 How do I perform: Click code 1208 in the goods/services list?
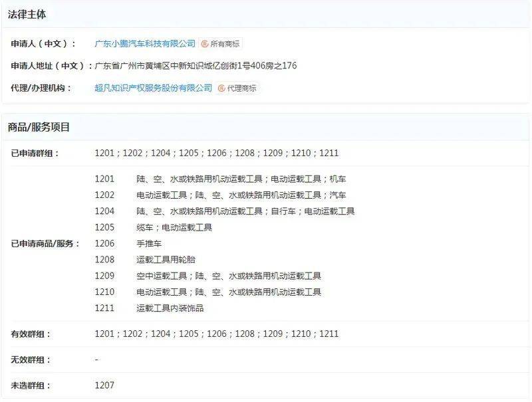click(104, 260)
